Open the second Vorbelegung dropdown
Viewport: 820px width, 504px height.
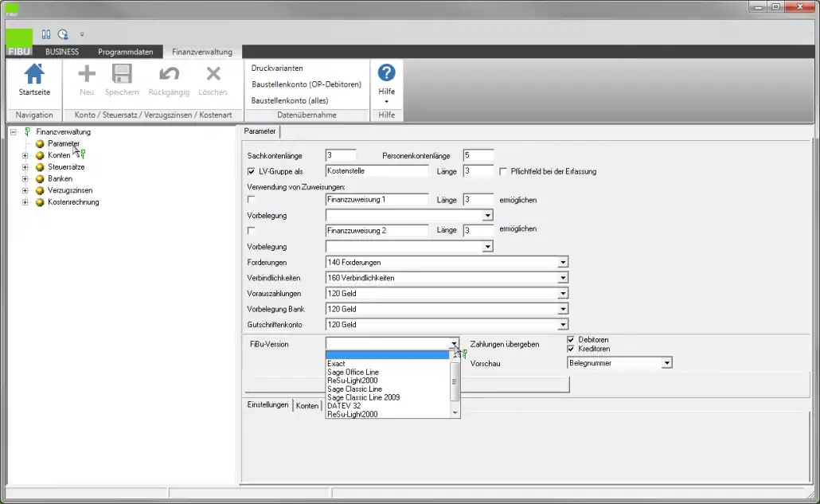point(487,246)
